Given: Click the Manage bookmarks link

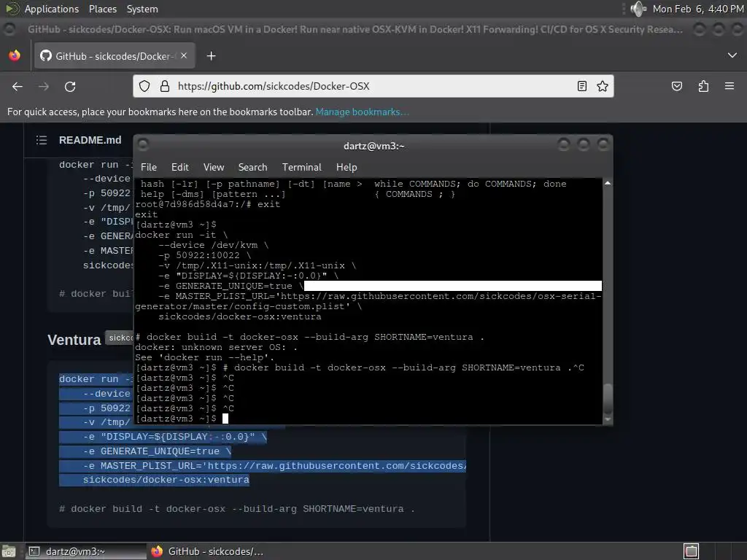Looking at the screenshot, I should pos(362,112).
